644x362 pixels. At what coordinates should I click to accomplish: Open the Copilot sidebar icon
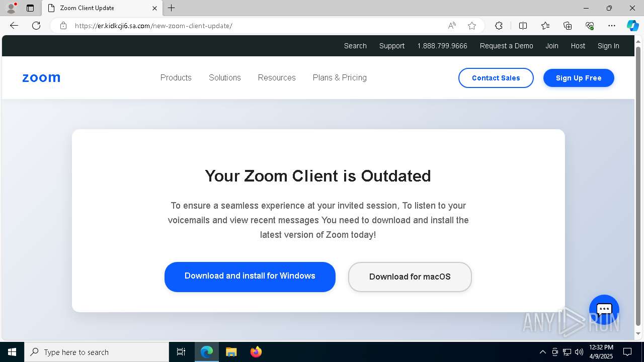coord(632,26)
